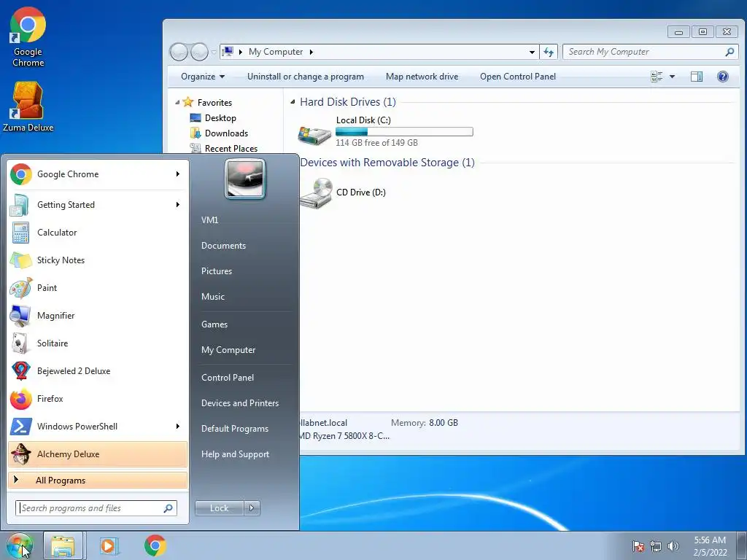
Task: Open Documents from the Start menu
Action: click(223, 246)
